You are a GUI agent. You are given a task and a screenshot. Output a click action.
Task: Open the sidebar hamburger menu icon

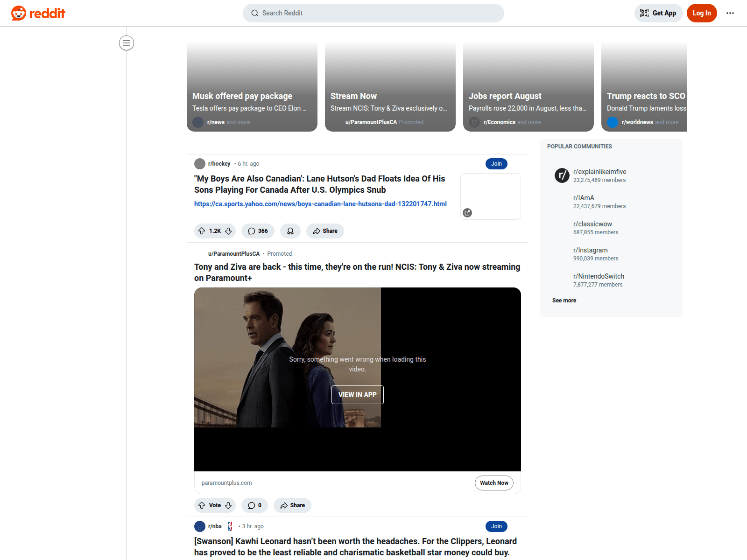click(x=127, y=43)
